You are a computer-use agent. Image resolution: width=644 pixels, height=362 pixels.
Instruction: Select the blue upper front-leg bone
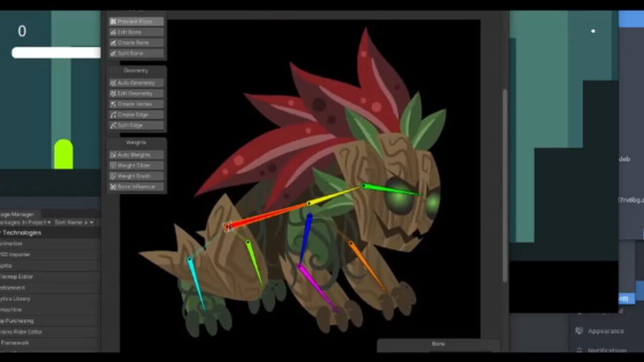pyautogui.click(x=305, y=239)
